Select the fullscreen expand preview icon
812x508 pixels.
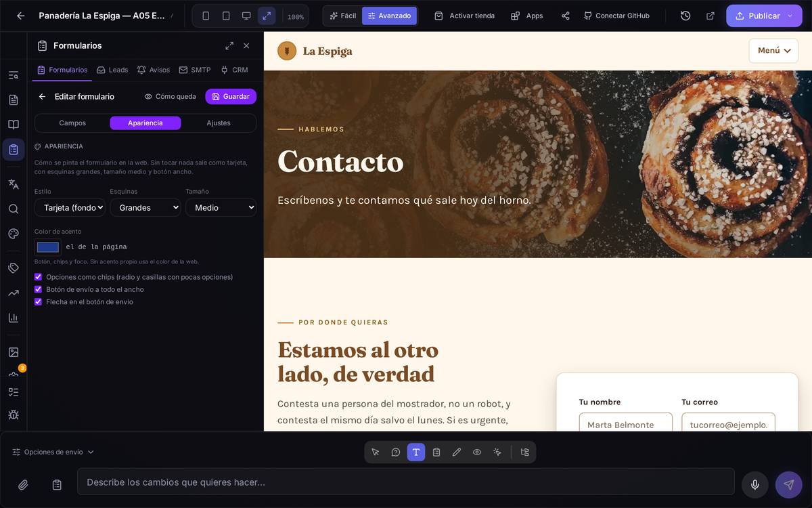(267, 16)
